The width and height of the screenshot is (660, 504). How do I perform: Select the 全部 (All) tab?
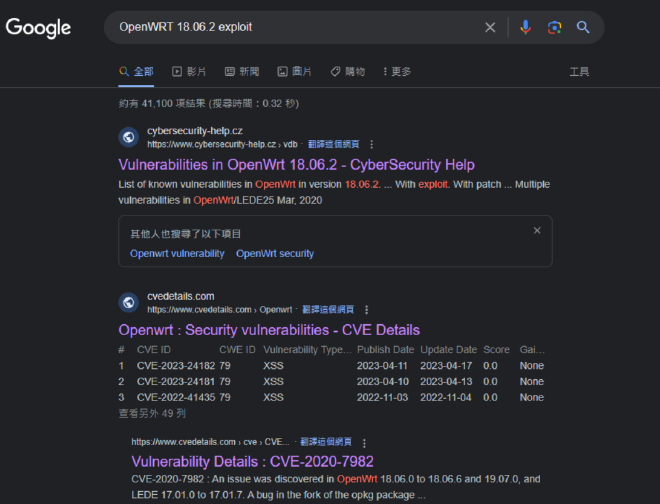coord(136,72)
